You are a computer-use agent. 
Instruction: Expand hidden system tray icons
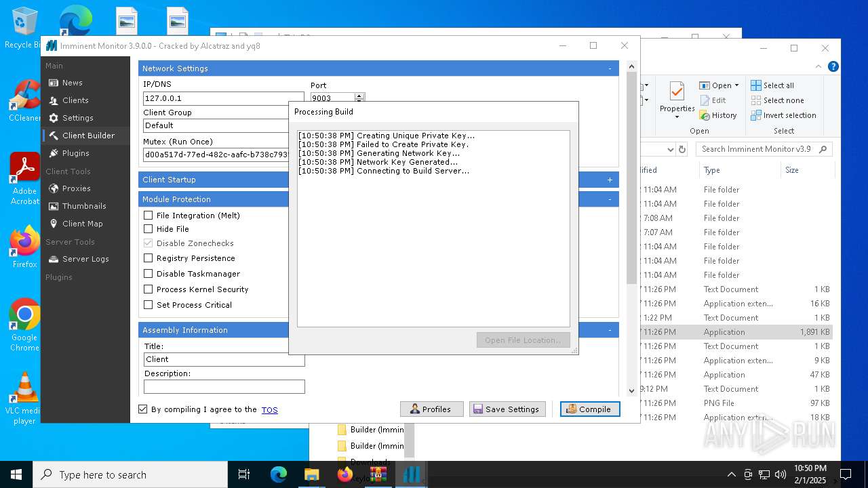731,474
